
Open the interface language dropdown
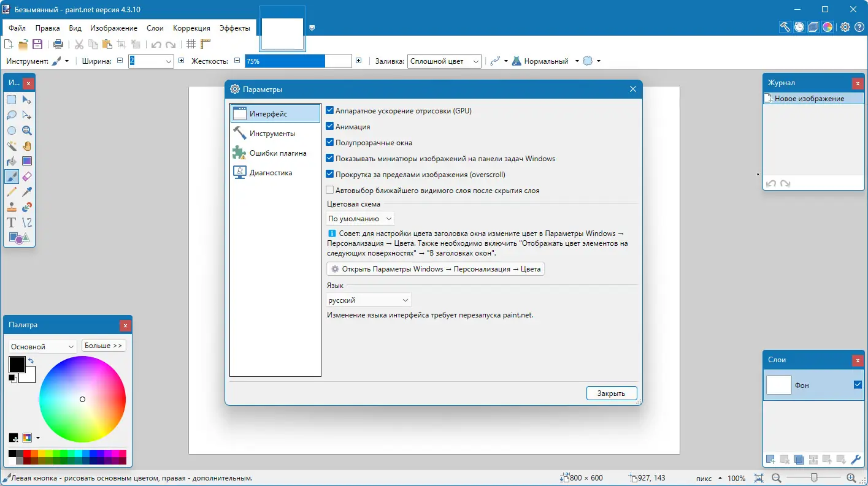tap(367, 300)
